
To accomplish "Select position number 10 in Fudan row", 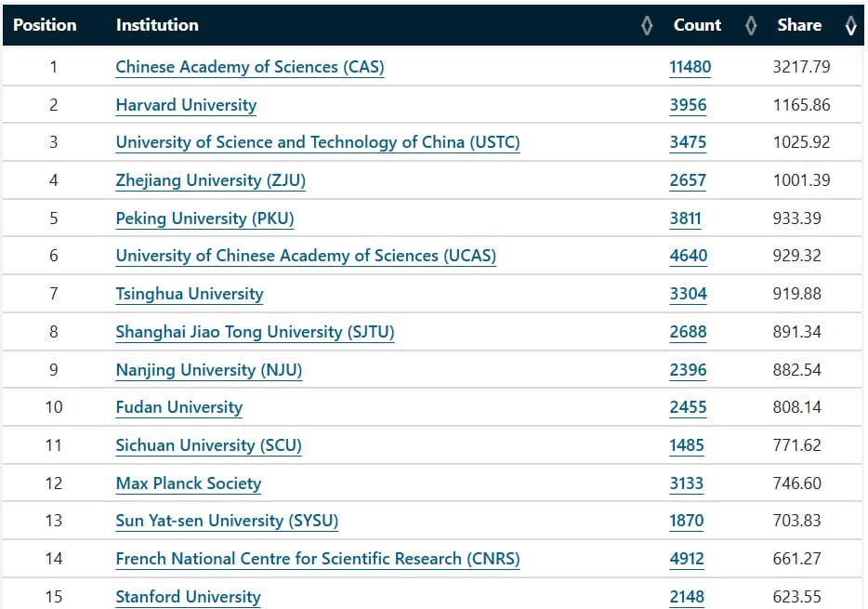I will point(54,407).
